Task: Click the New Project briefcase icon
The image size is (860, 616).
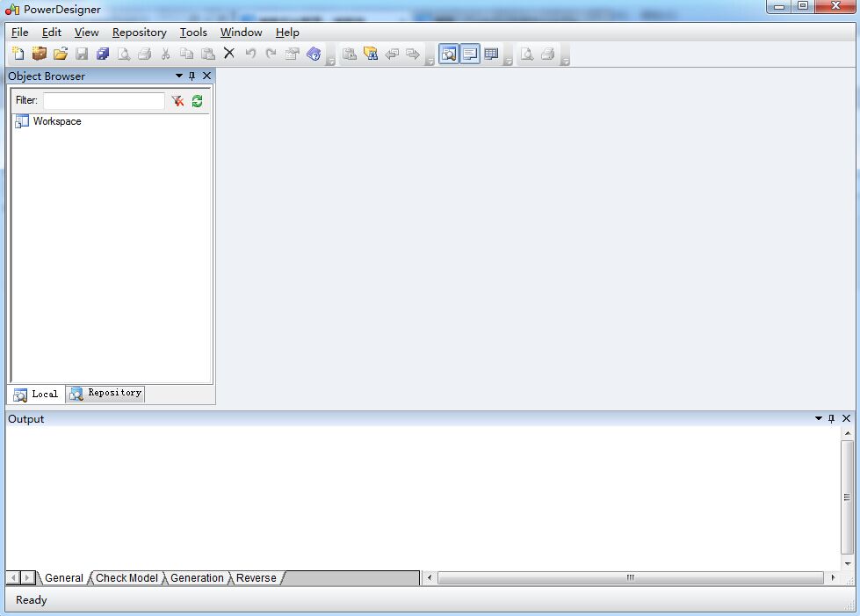Action: [x=39, y=54]
